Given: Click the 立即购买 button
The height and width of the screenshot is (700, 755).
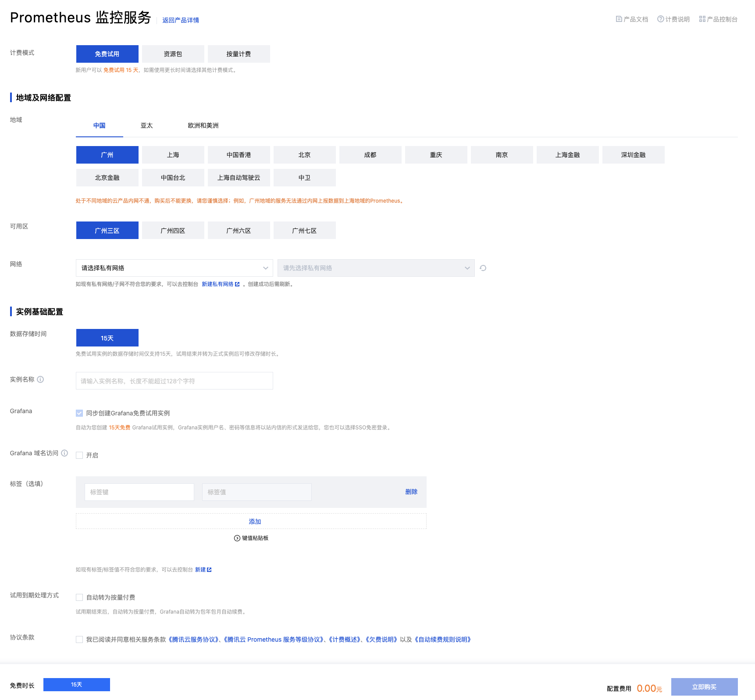Looking at the screenshot, I should point(705,687).
